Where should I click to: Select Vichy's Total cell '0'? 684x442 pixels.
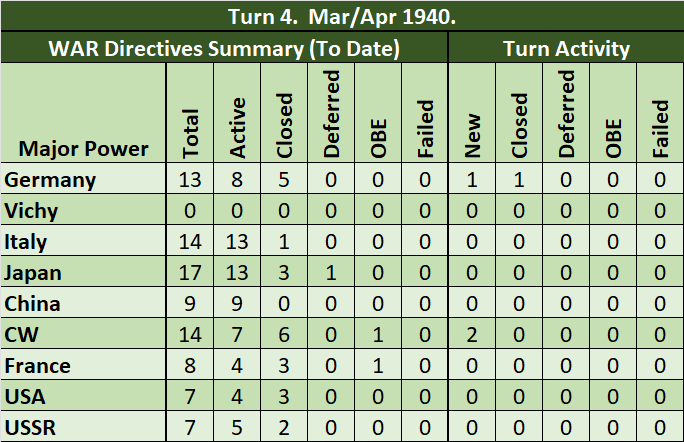click(x=190, y=211)
